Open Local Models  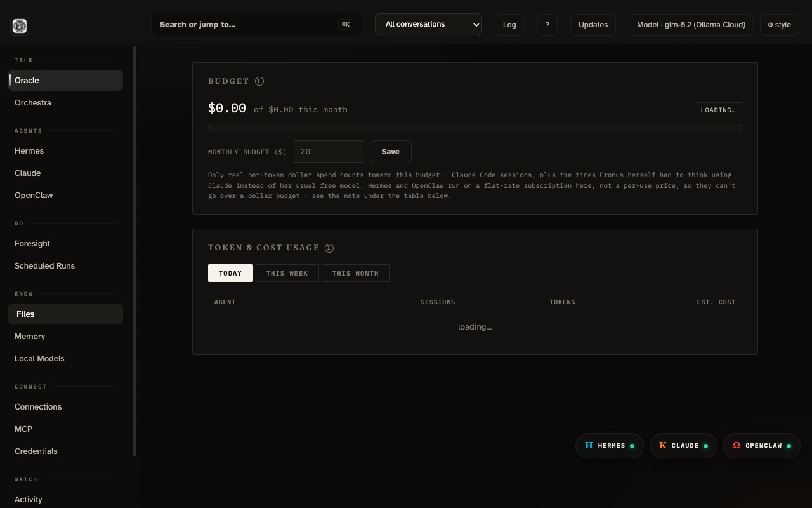point(65,358)
